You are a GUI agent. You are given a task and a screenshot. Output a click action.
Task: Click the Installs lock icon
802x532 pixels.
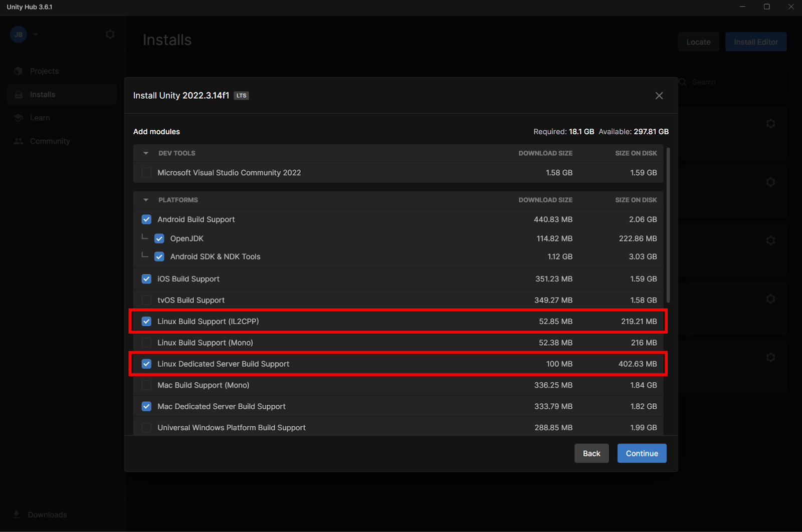pyautogui.click(x=19, y=95)
